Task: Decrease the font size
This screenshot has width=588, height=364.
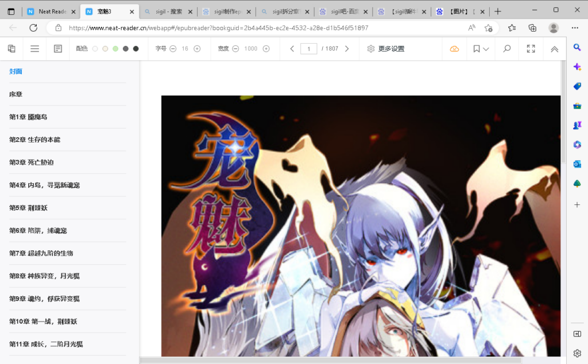Action: (173, 49)
